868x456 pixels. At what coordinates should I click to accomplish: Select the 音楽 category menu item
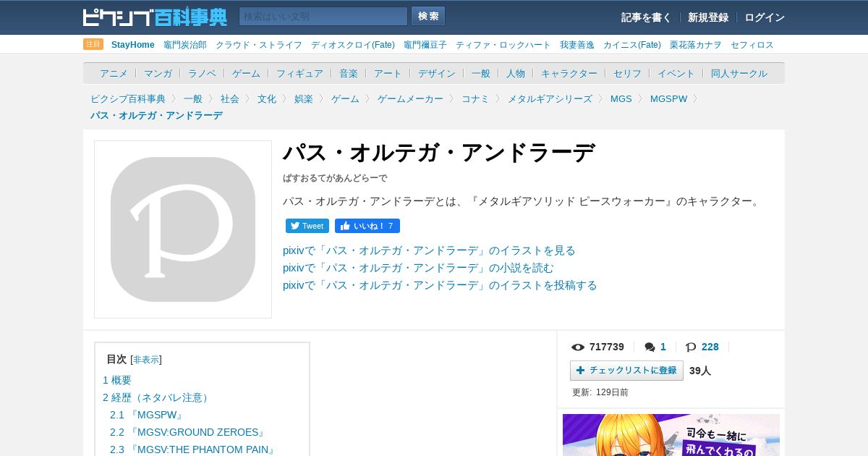349,73
